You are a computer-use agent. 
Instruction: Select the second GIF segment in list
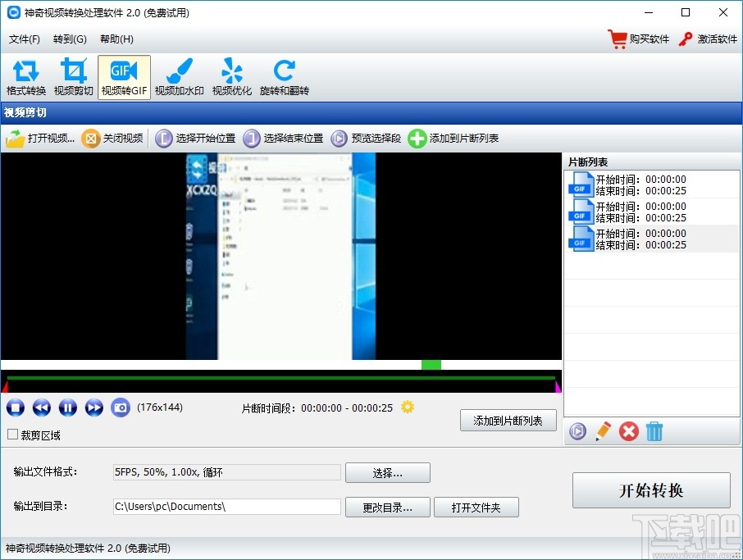651,212
